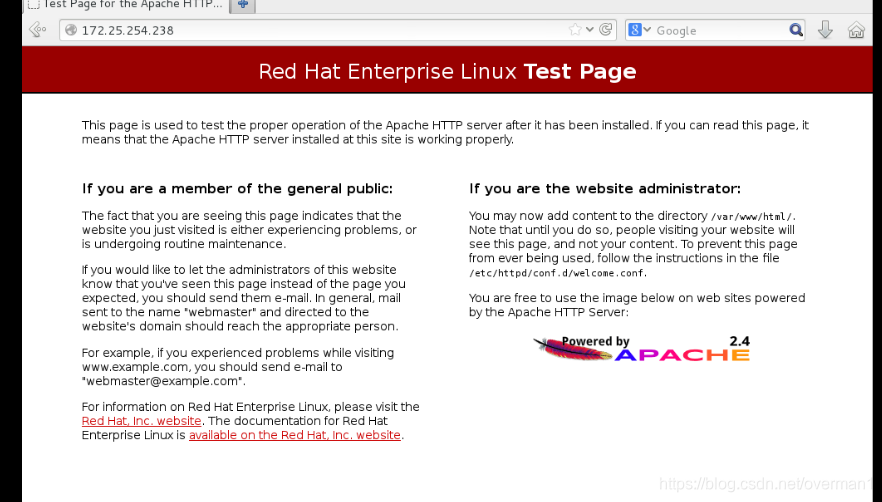This screenshot has width=882, height=502.
Task: Open the Red Hat, Inc. website link
Action: [x=141, y=421]
